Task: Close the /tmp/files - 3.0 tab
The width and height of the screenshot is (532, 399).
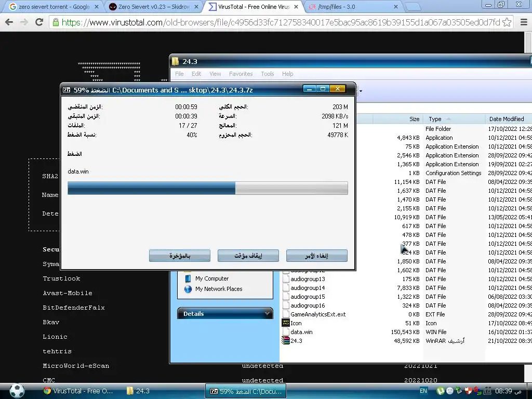Action: 395,7
